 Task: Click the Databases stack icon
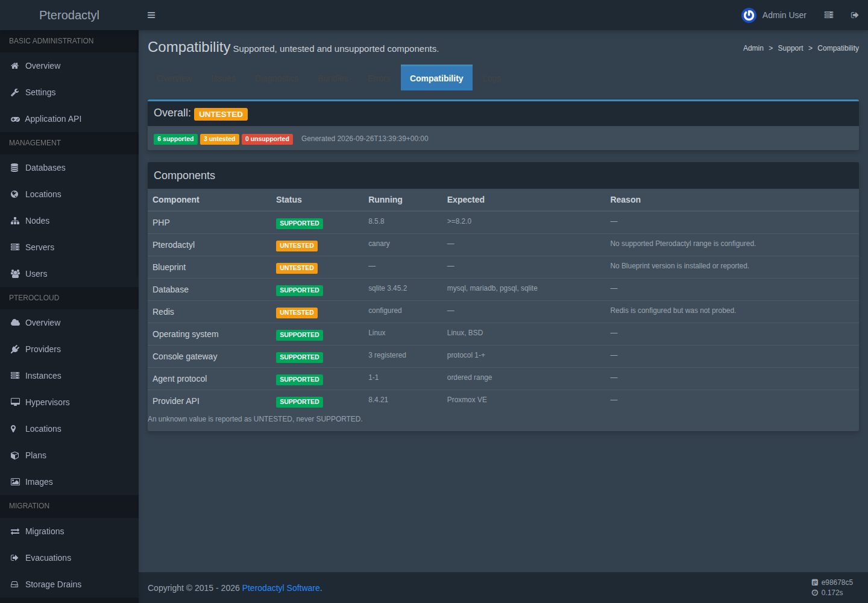[x=15, y=168]
